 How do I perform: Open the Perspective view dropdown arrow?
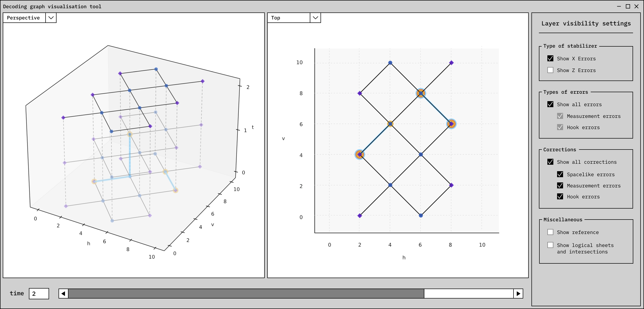point(51,18)
